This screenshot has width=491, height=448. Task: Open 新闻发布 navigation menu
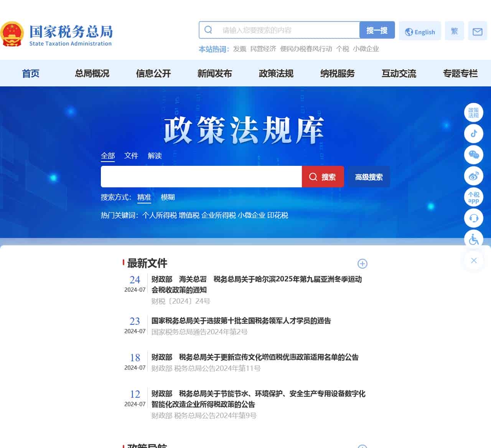coord(215,73)
